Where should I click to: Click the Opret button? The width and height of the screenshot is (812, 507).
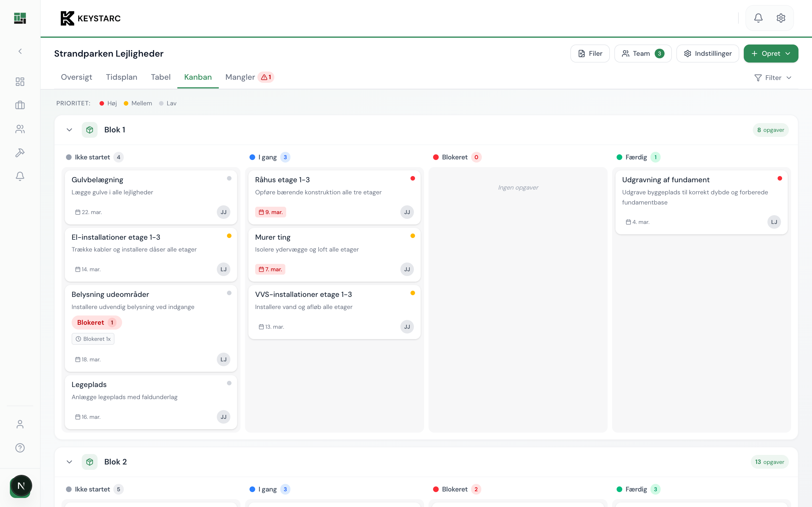771,53
